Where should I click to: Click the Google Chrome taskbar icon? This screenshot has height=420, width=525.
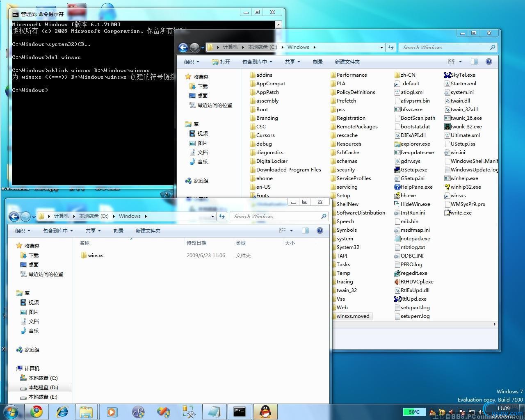(x=37, y=411)
